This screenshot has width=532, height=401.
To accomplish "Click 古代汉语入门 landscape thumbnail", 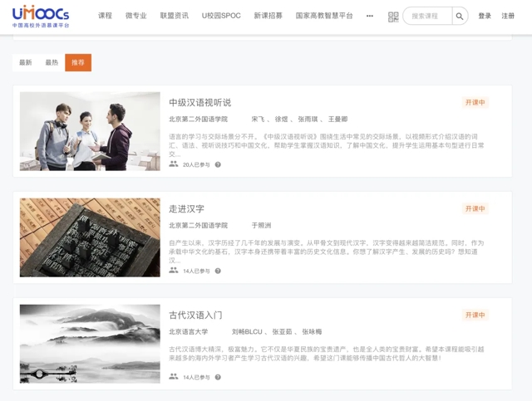I will [x=90, y=344].
